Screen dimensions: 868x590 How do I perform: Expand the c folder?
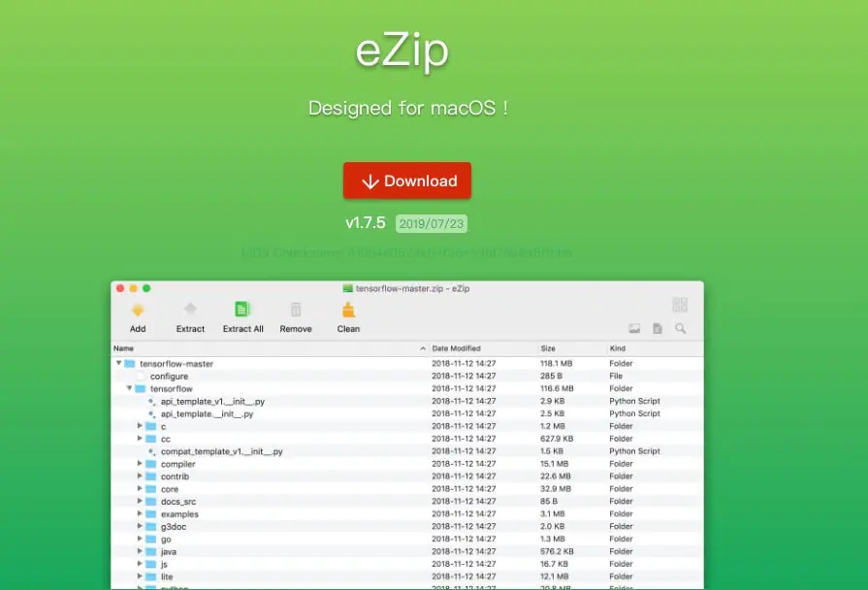140,426
